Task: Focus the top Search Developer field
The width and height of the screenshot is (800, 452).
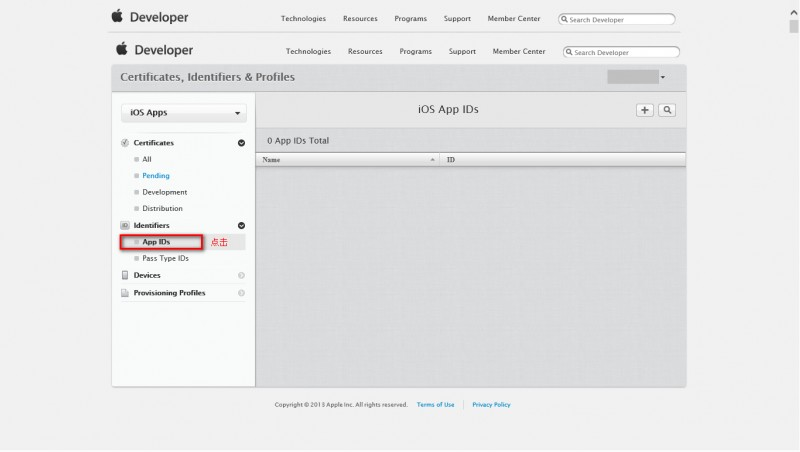Action: point(617,19)
